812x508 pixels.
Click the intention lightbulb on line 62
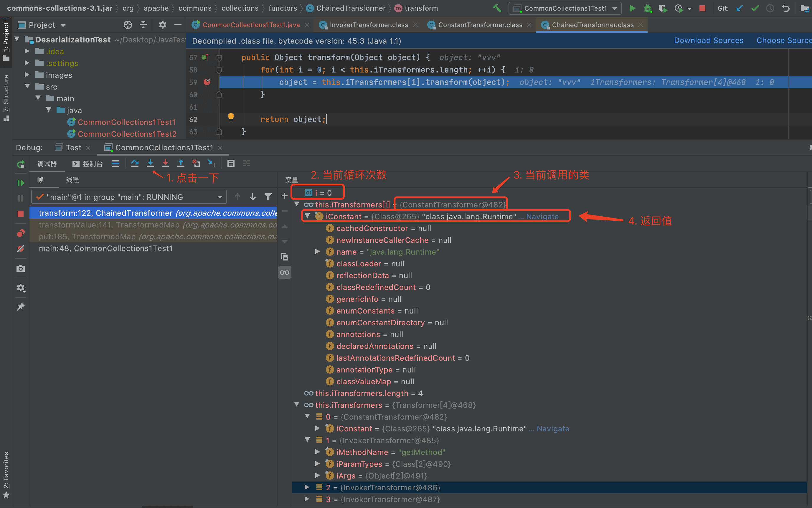(x=231, y=117)
